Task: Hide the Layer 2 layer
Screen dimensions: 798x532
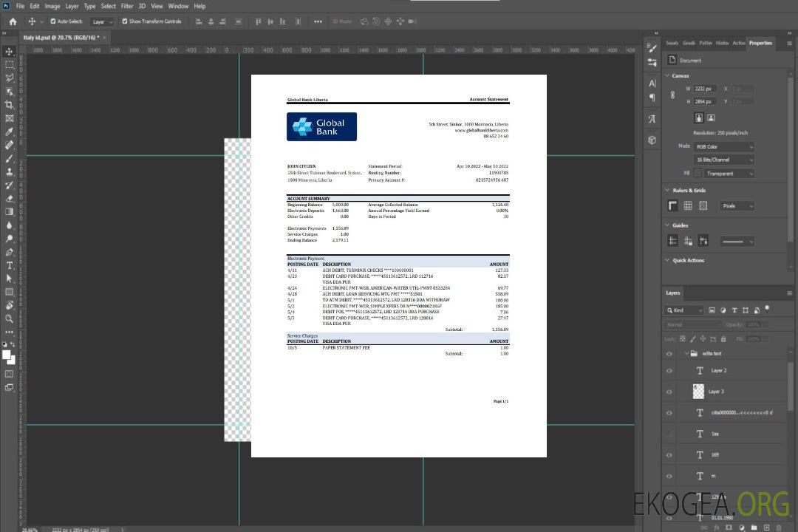Action: pyautogui.click(x=669, y=371)
